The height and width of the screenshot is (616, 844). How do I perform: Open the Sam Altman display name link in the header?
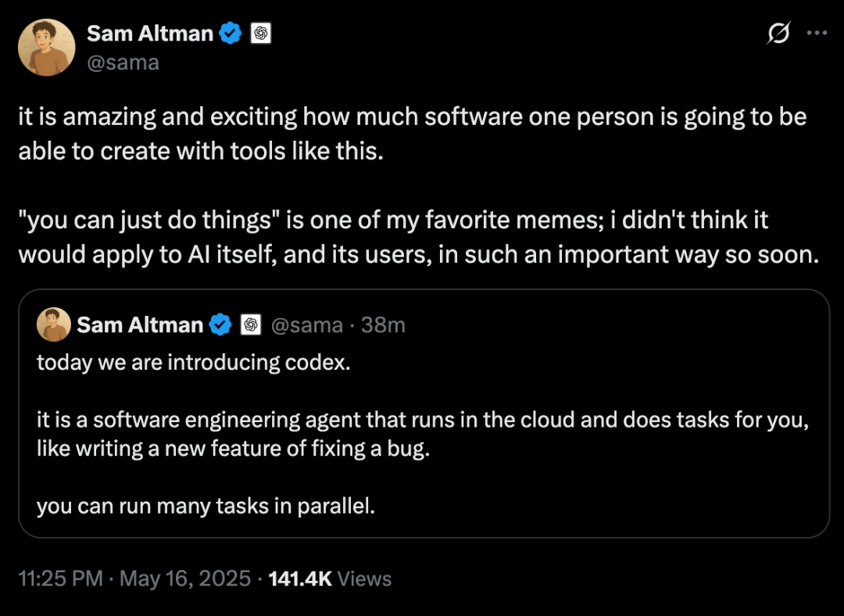(x=150, y=34)
